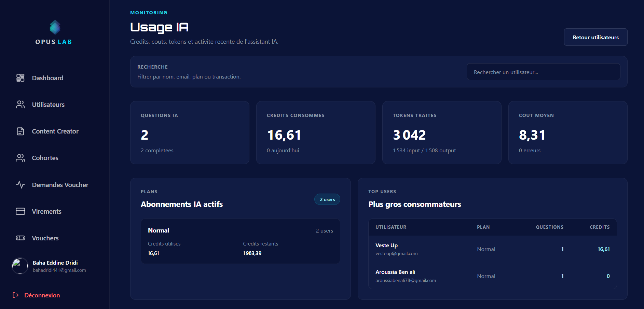
Task: Click the Opus Lab logo icon
Action: [x=55, y=27]
